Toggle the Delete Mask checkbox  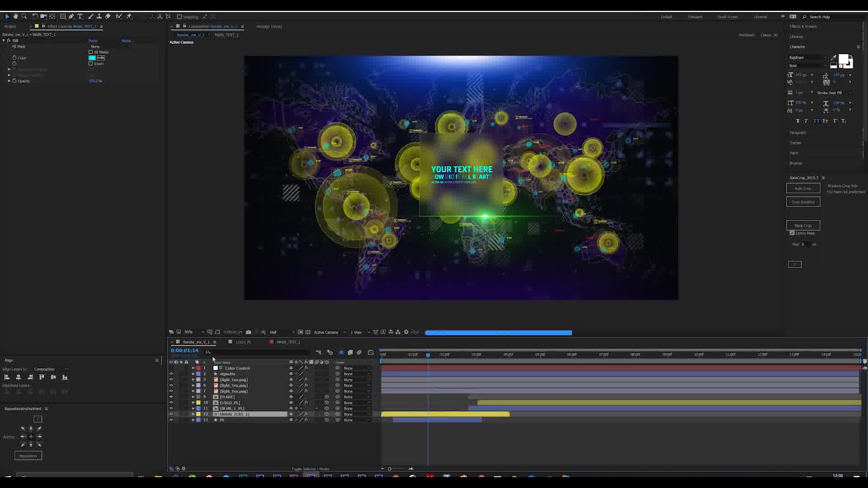[792, 233]
